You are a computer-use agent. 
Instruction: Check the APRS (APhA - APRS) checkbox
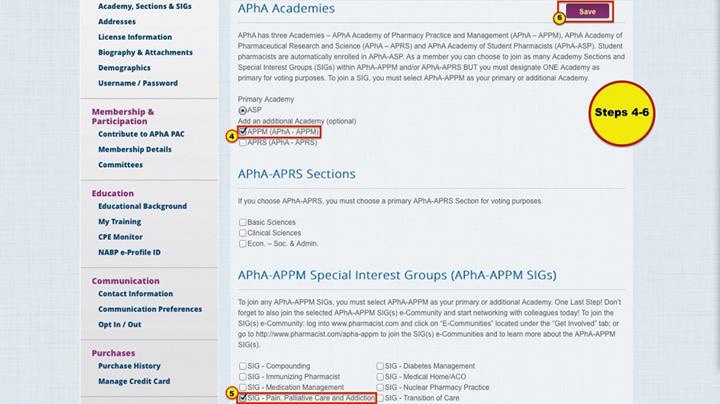(242, 143)
